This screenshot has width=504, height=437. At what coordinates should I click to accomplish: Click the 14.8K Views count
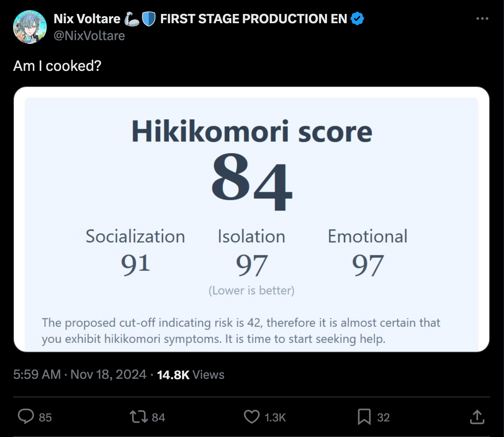click(x=190, y=375)
